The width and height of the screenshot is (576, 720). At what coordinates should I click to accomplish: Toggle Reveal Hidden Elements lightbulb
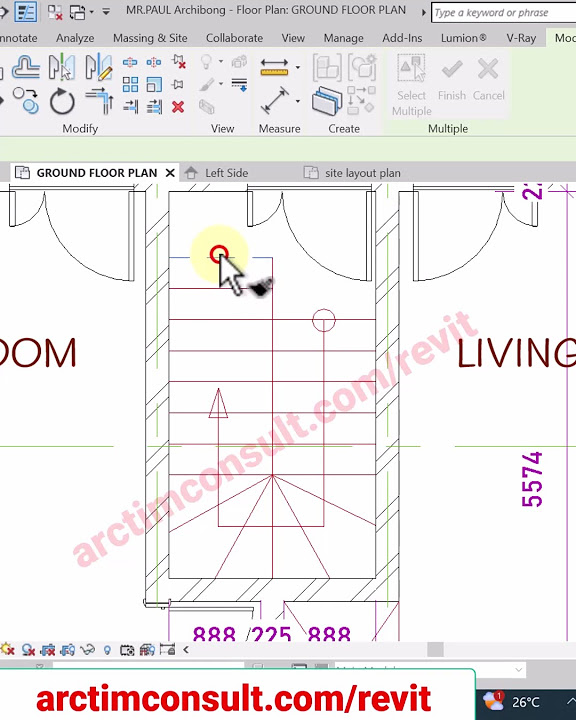point(107,650)
